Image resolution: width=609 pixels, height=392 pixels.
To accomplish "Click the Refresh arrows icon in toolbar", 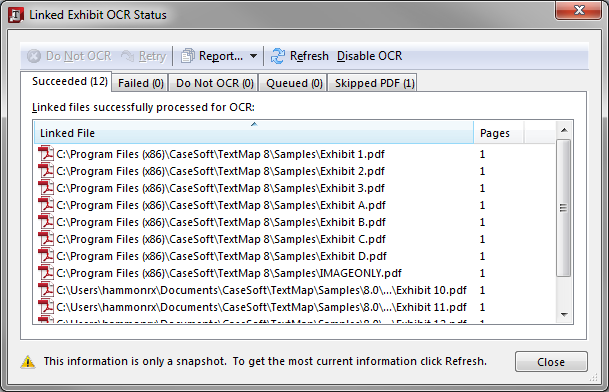I will click(x=277, y=56).
